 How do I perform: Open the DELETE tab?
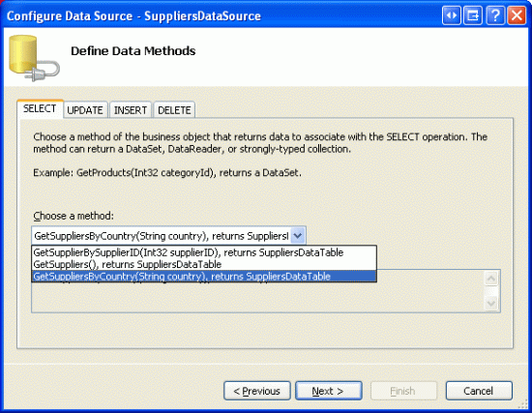pos(174,110)
